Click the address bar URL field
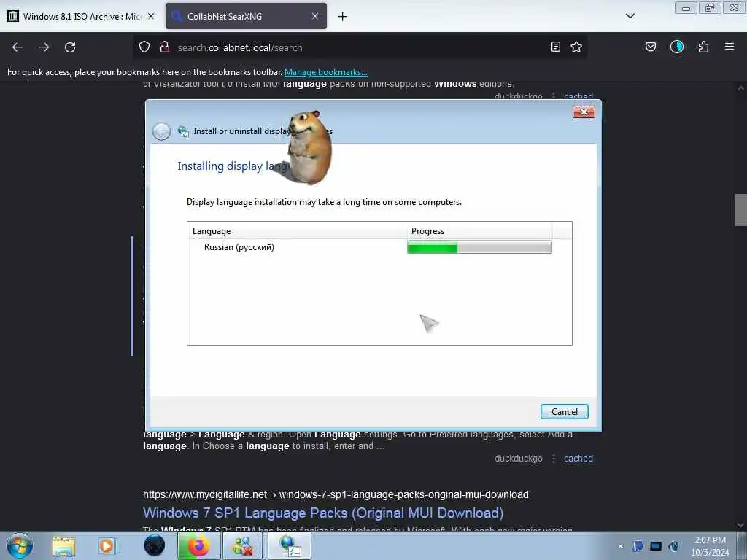Image resolution: width=747 pixels, height=560 pixels. click(360, 47)
